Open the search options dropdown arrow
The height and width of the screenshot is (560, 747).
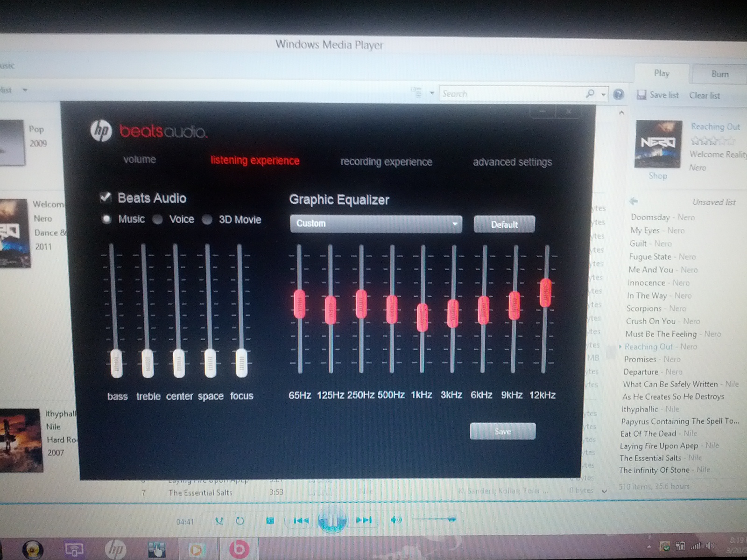tap(603, 94)
